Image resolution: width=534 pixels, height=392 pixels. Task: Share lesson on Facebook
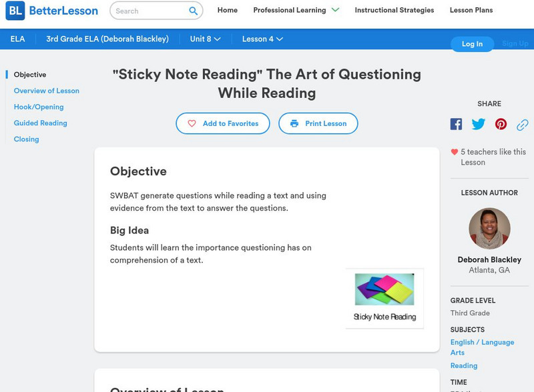click(x=456, y=124)
